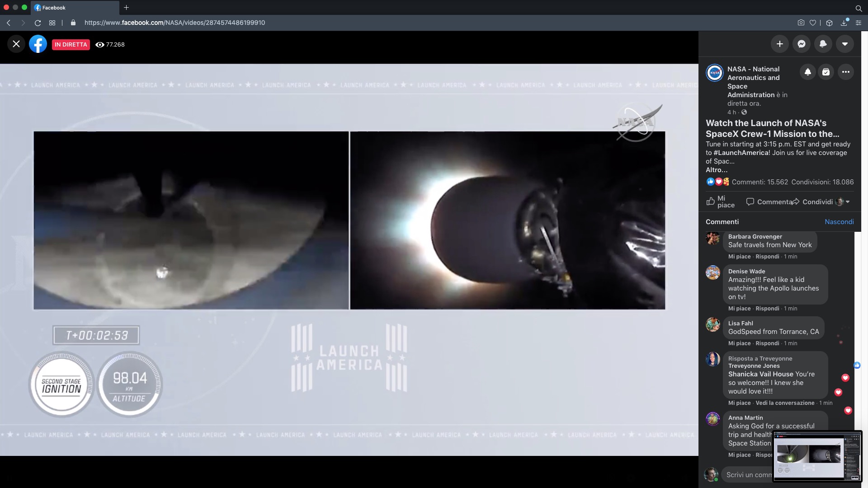Click the IN DIRETTA live badge
Screen dimensions: 868x488
(x=71, y=44)
